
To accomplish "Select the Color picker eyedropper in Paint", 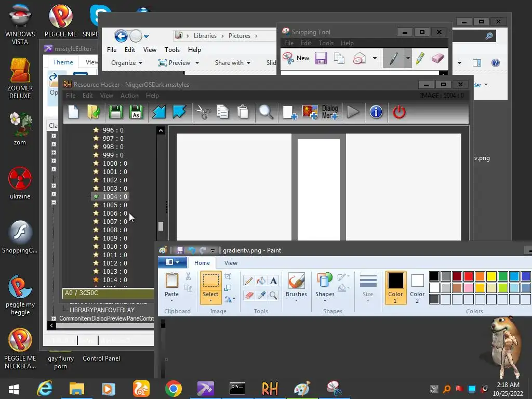I will (261, 295).
